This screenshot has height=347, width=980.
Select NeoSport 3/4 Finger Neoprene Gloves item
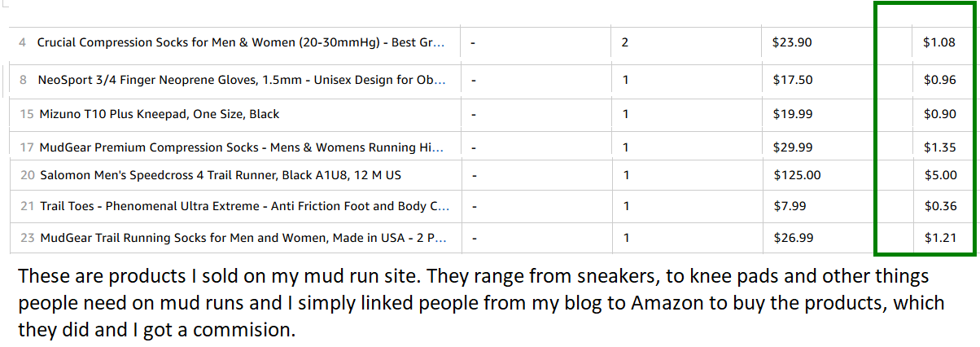[243, 81]
